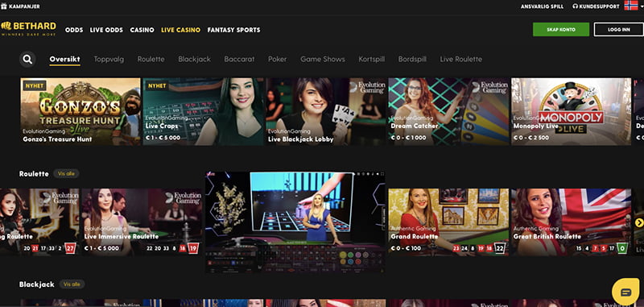644x307 pixels.
Task: Open Grand Roulette game tile
Action: (448, 222)
